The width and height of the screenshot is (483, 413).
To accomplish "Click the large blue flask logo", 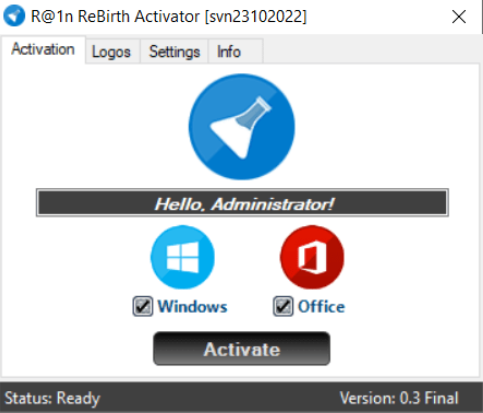I will pyautogui.click(x=242, y=127).
